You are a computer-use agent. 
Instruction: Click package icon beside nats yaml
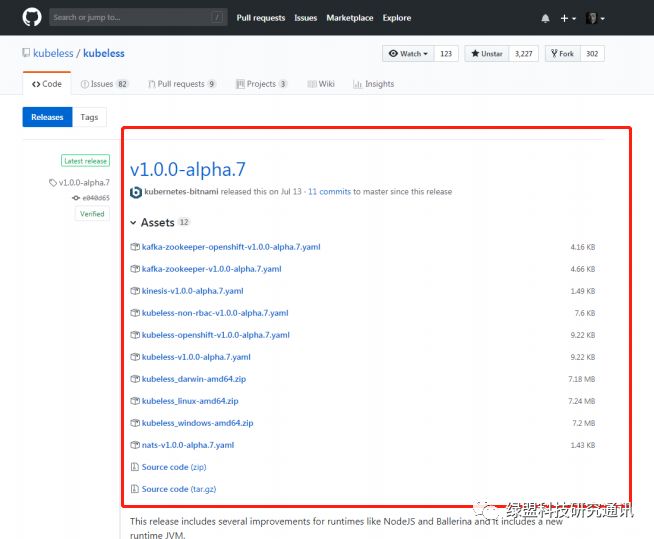[x=135, y=445]
